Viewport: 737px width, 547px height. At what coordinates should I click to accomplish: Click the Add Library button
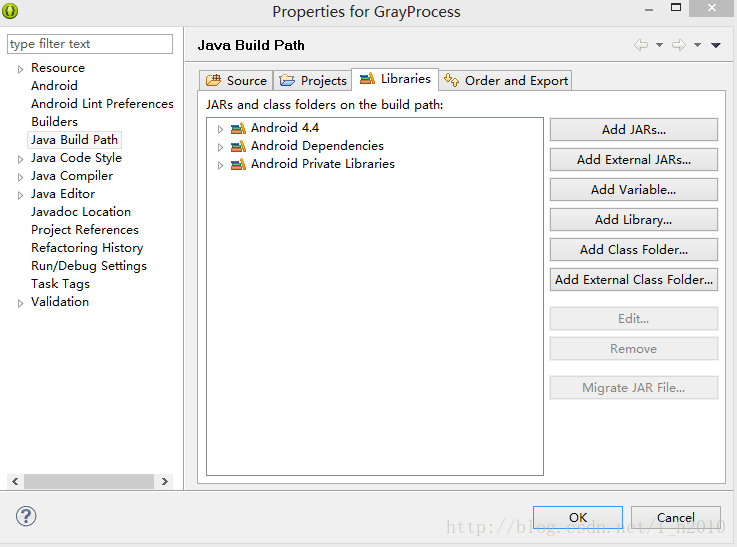[x=634, y=219]
